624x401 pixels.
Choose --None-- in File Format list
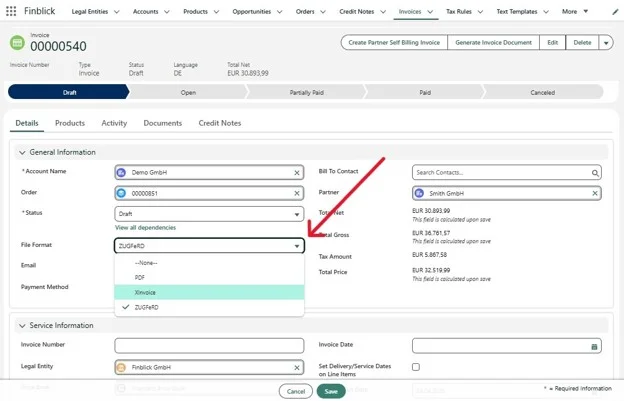click(x=209, y=263)
